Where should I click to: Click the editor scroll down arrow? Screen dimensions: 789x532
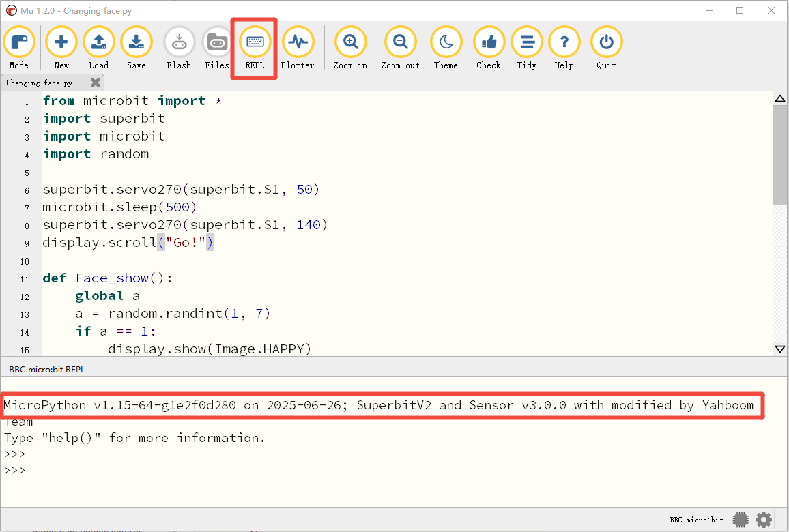[780, 349]
